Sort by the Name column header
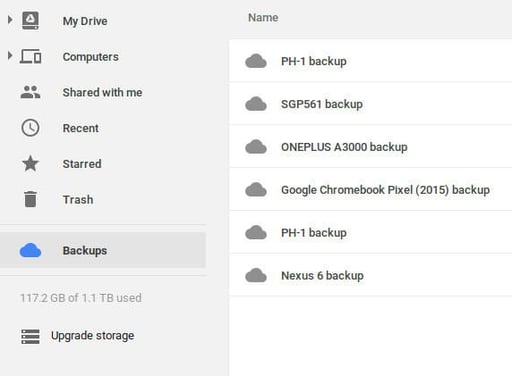The height and width of the screenshot is (376, 512). (x=263, y=17)
